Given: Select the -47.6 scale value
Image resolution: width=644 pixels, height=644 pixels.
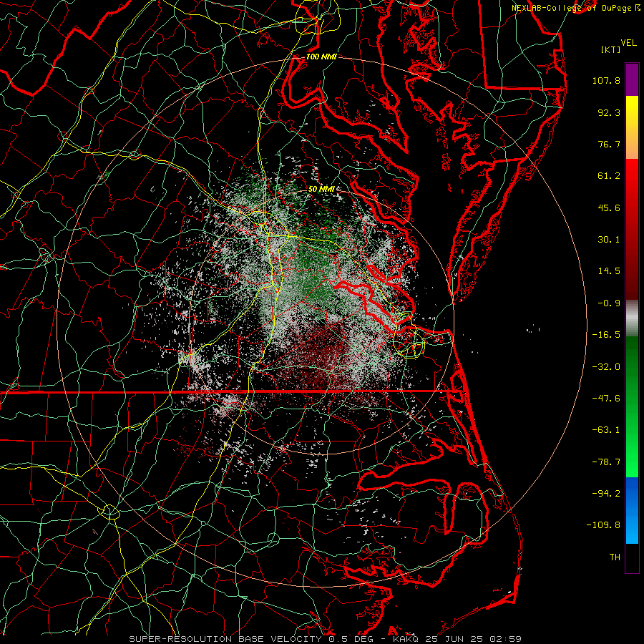Looking at the screenshot, I should [x=606, y=399].
